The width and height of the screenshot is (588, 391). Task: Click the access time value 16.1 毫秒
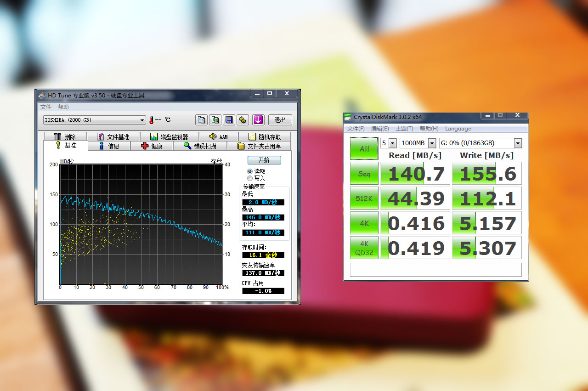(x=263, y=255)
